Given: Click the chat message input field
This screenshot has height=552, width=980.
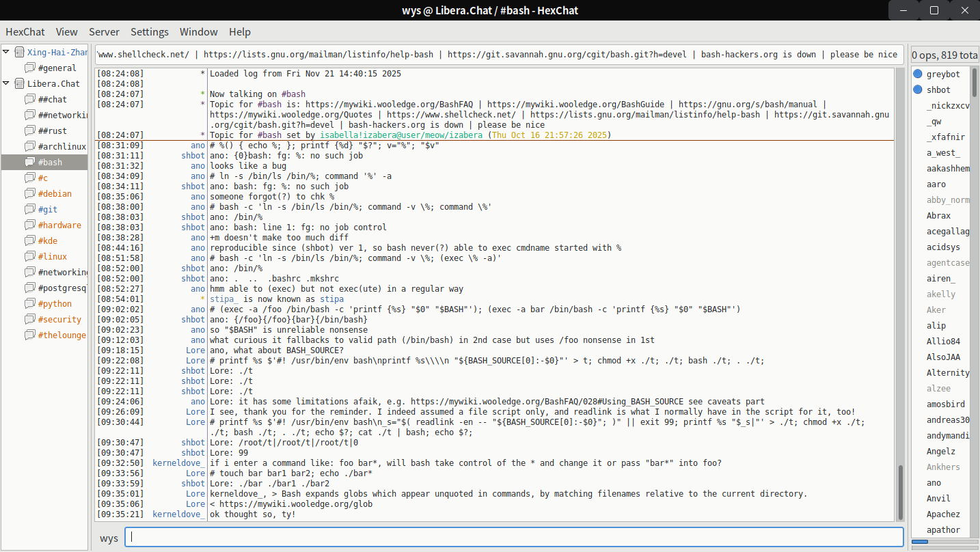Looking at the screenshot, I should (514, 537).
